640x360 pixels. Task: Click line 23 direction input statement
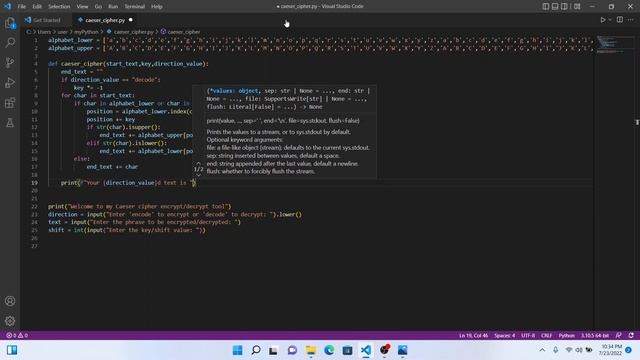click(x=175, y=214)
